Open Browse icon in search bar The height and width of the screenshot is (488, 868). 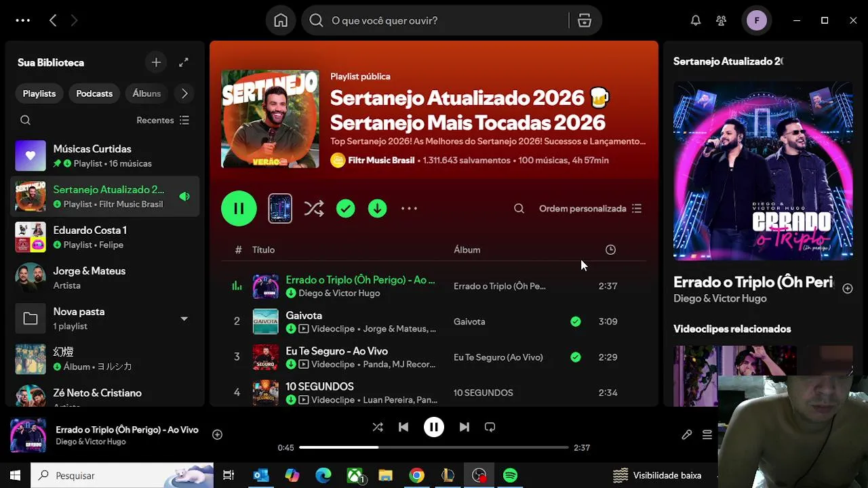585,20
